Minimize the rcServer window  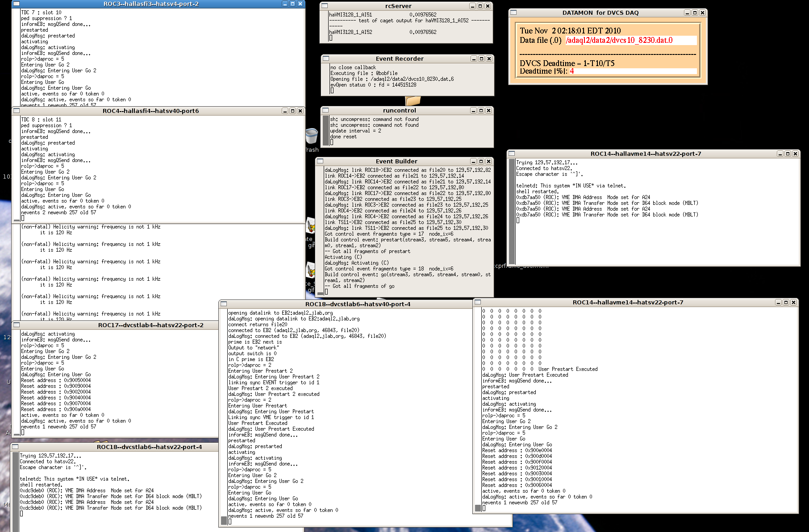click(x=472, y=6)
